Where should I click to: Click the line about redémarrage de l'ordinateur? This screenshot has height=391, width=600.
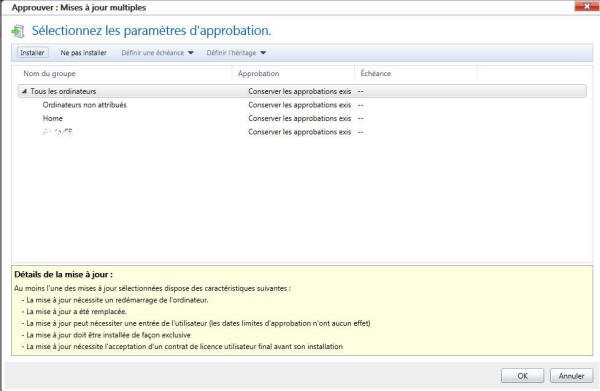coord(115,300)
